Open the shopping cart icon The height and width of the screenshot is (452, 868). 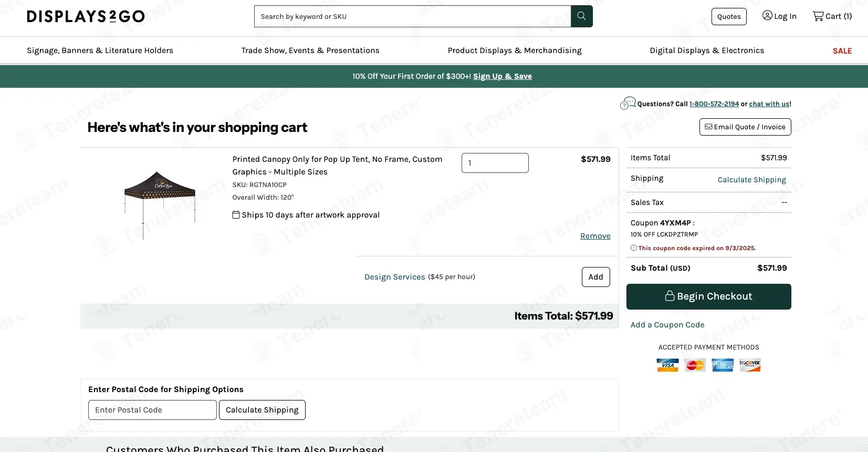(x=818, y=16)
